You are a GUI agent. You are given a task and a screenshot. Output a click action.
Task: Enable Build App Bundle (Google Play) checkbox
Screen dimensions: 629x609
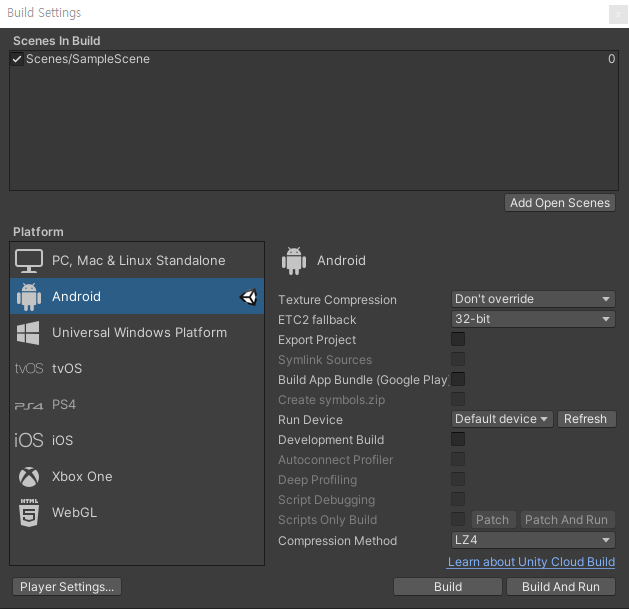click(458, 379)
